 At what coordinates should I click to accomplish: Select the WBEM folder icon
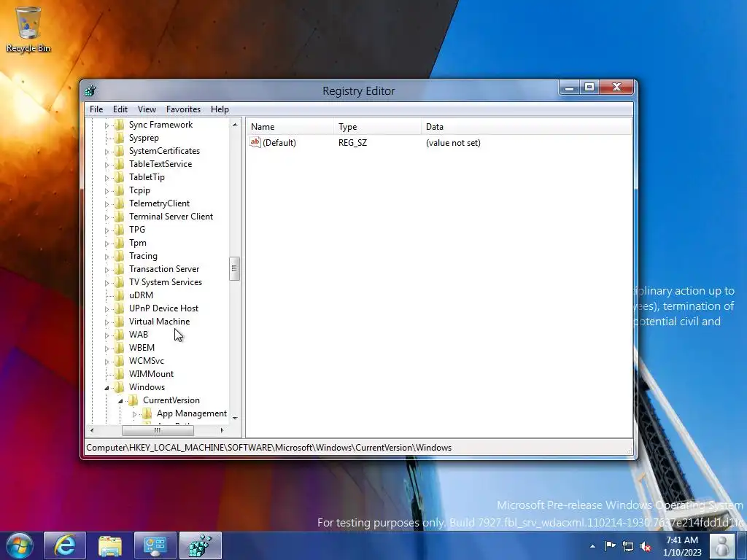pyautogui.click(x=120, y=348)
